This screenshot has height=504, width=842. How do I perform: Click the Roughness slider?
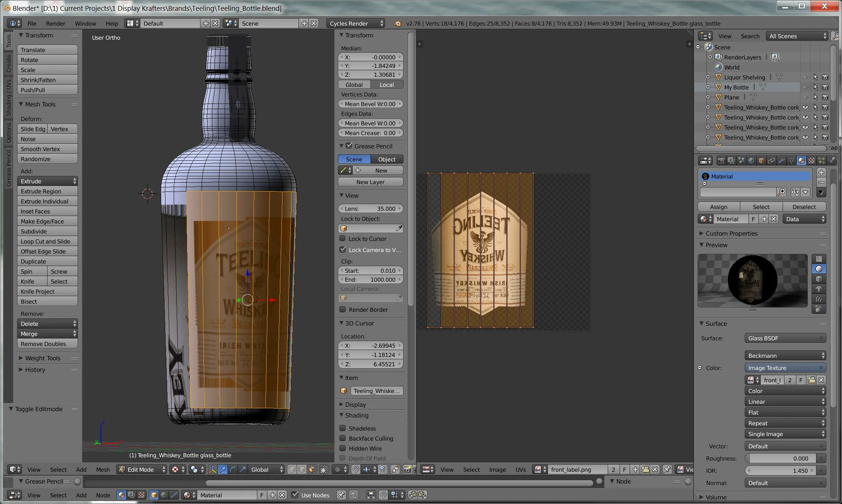(780, 458)
